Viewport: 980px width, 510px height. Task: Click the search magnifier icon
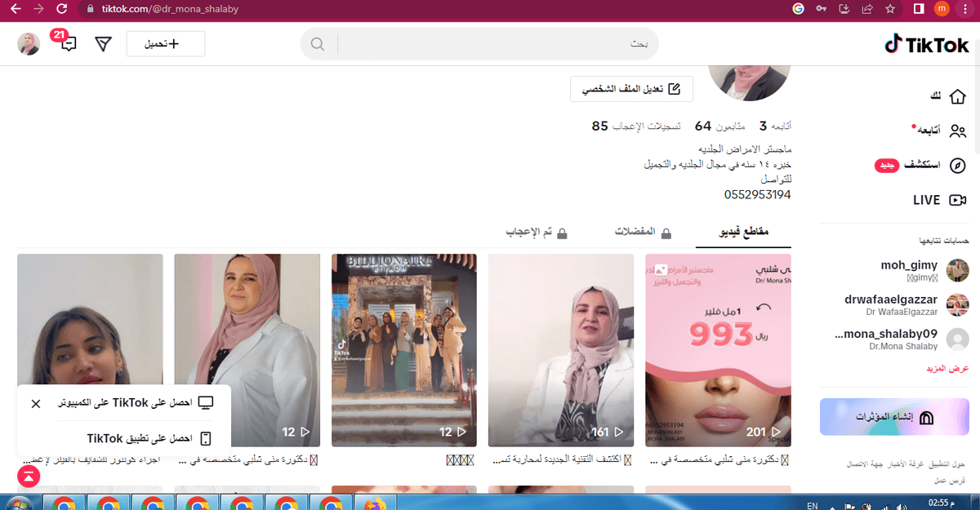tap(318, 43)
